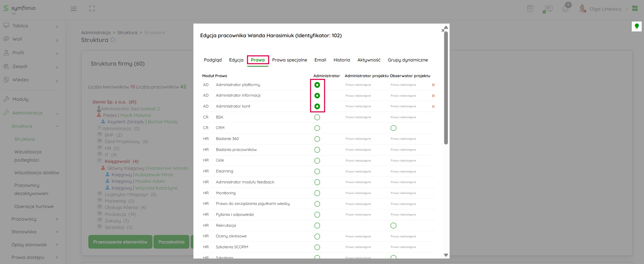Open the clipboard tasks icon
The height and width of the screenshot is (264, 644).
[x=530, y=9]
